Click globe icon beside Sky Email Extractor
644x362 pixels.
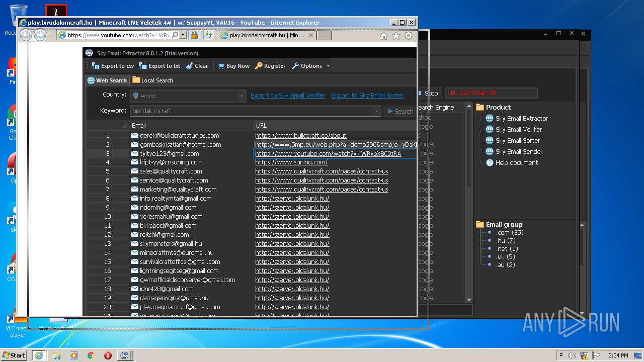click(x=489, y=118)
